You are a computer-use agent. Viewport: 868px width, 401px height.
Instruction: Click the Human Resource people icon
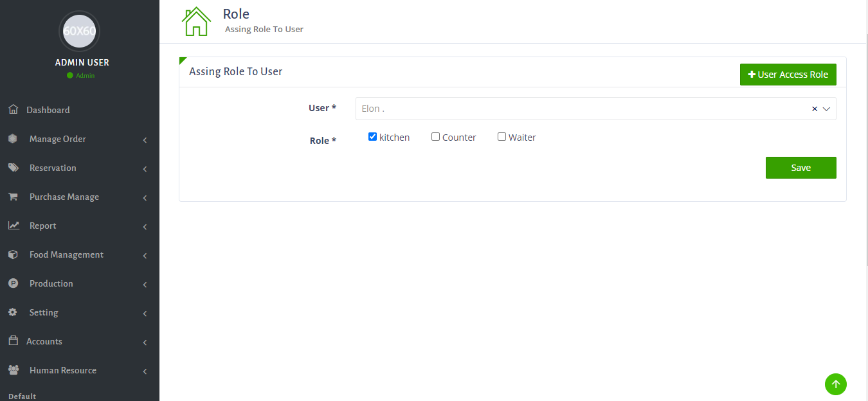click(13, 370)
